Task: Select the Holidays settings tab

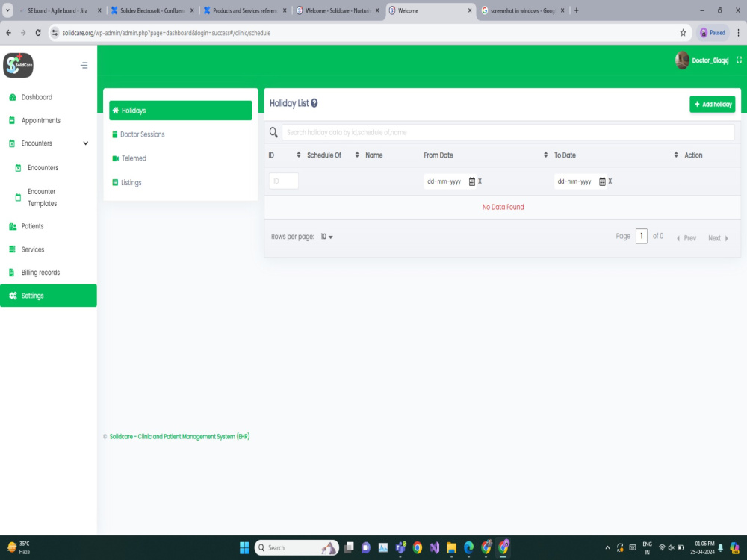Action: tap(181, 111)
